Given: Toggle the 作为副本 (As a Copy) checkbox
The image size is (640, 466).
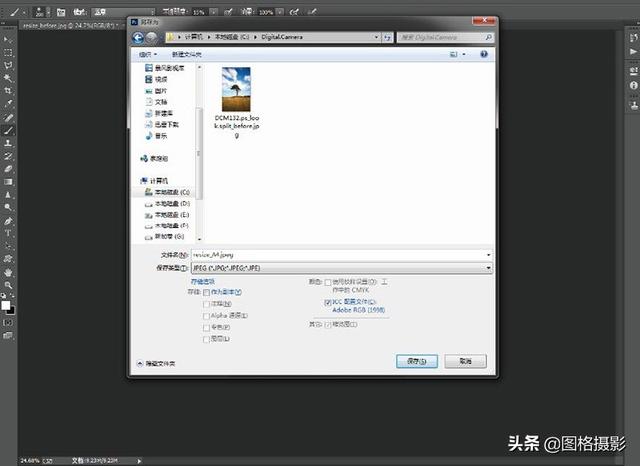Looking at the screenshot, I should click(x=206, y=293).
